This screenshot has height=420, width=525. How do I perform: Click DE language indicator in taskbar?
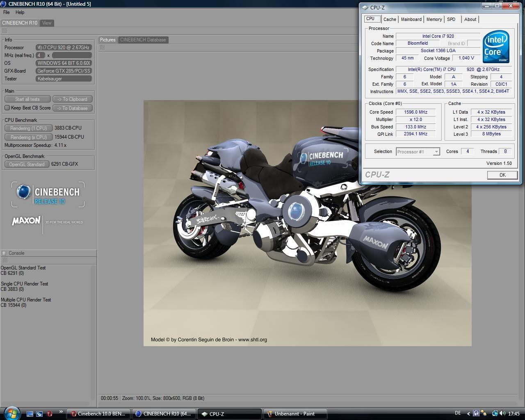pos(458,413)
